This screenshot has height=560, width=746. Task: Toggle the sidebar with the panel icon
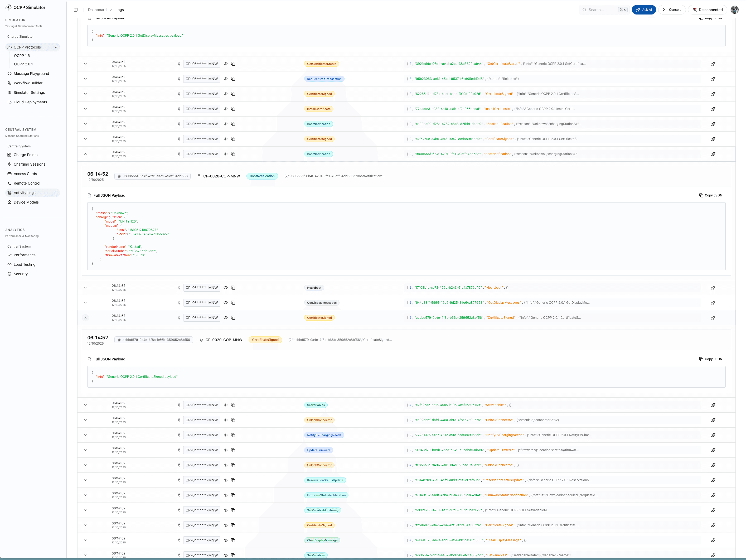76,9
